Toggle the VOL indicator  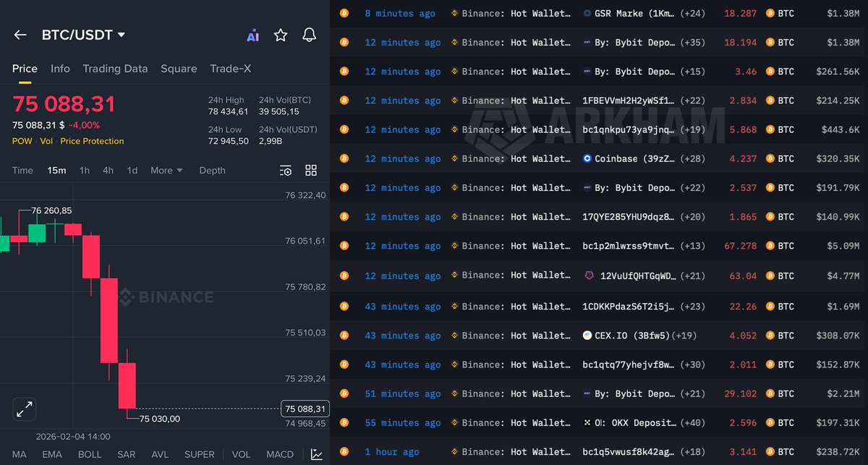click(x=242, y=455)
